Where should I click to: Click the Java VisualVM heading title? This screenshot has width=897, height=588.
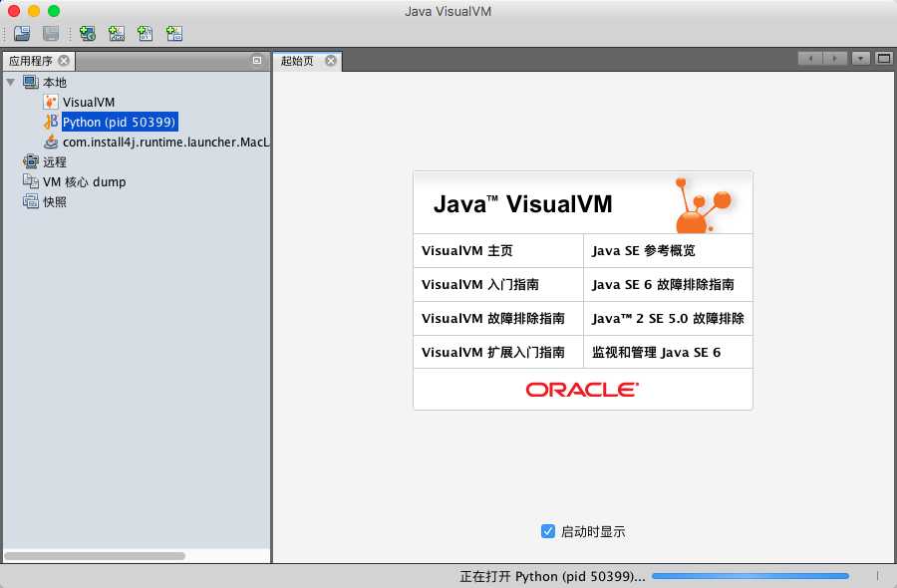pyautogui.click(x=523, y=204)
